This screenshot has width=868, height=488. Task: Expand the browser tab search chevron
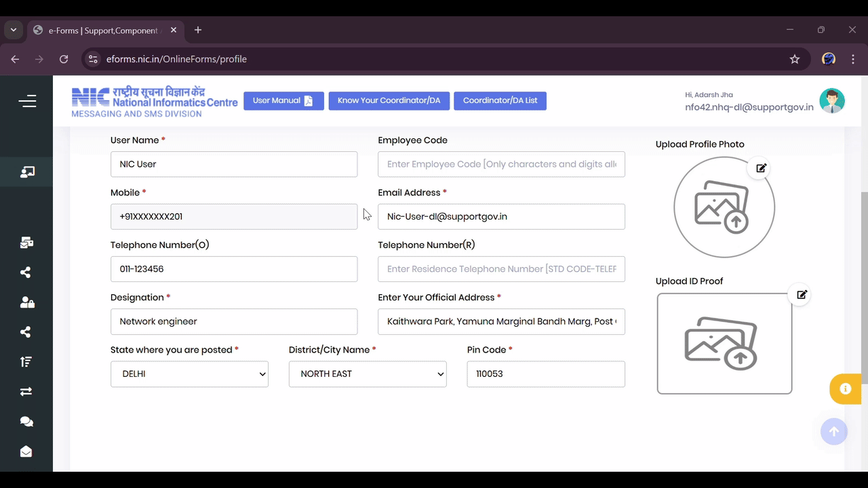pyautogui.click(x=13, y=30)
